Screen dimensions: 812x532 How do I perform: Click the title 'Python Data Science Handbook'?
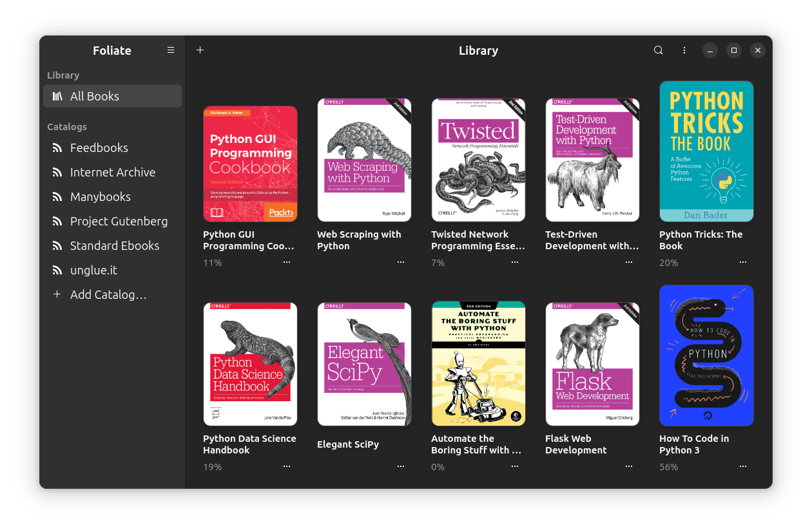(249, 444)
